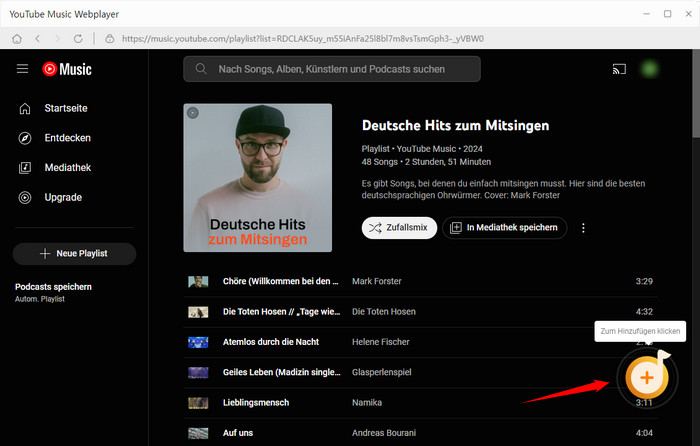Click the lock icon in address bar
The height and width of the screenshot is (446, 700).
109,39
